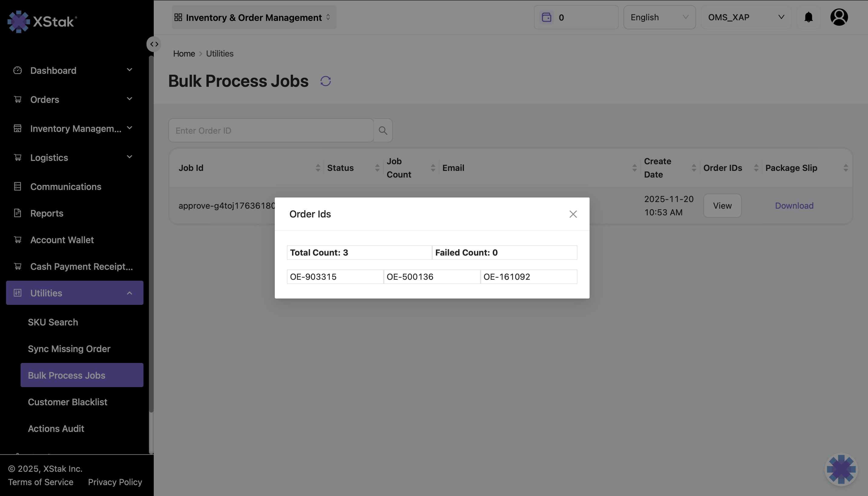Viewport: 868px width, 496px height.
Task: Go to SKU Search page
Action: click(x=53, y=322)
